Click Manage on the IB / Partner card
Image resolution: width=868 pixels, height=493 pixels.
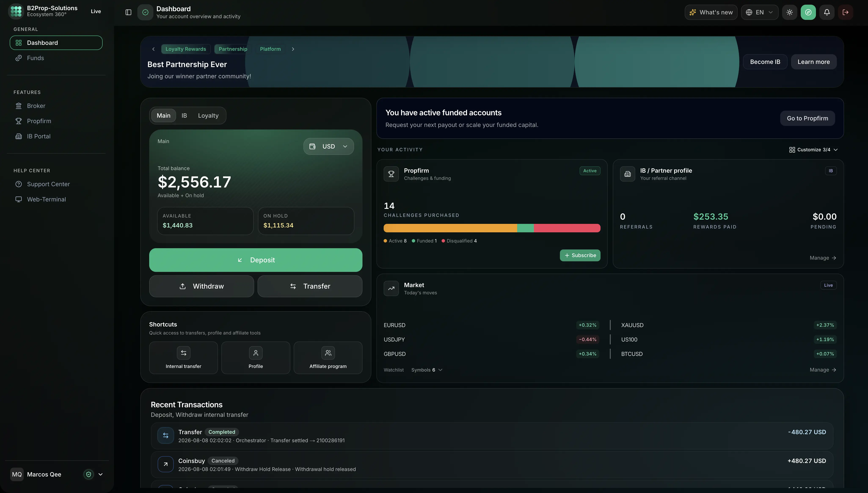[x=823, y=258]
